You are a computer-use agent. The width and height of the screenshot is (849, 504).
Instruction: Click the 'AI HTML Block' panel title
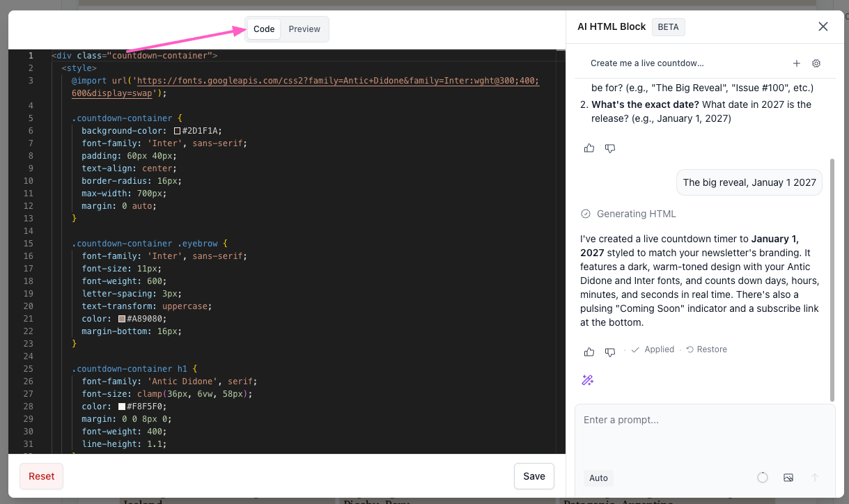tap(612, 26)
